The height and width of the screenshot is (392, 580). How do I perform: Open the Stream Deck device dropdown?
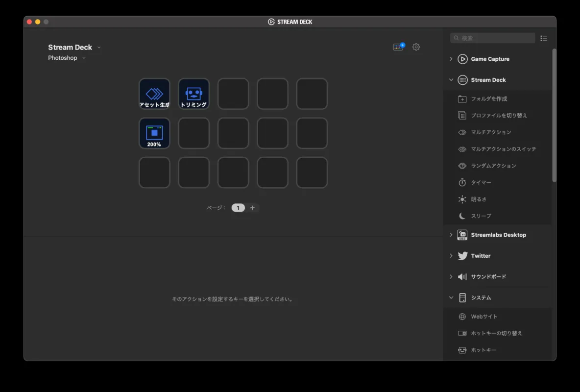tap(74, 48)
